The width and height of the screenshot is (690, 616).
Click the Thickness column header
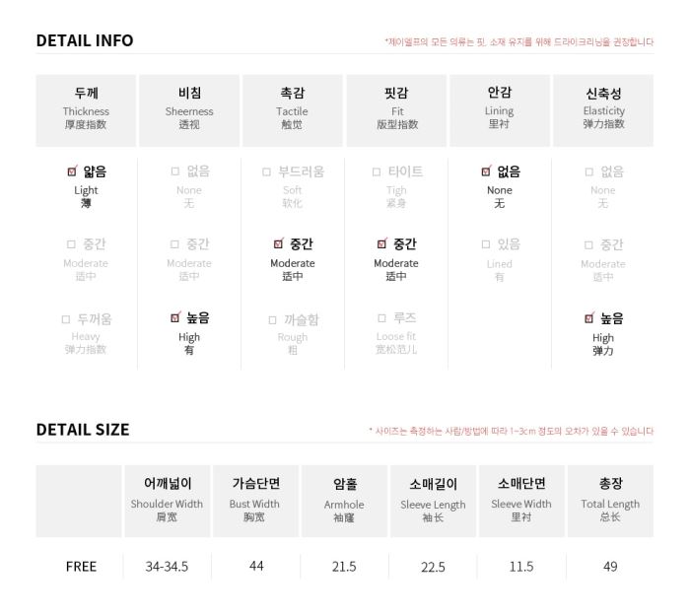pos(87,110)
